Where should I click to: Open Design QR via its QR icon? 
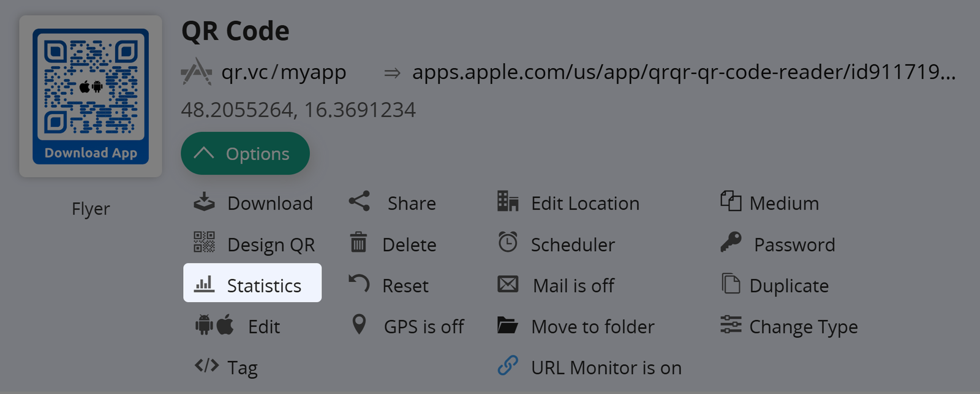[204, 243]
